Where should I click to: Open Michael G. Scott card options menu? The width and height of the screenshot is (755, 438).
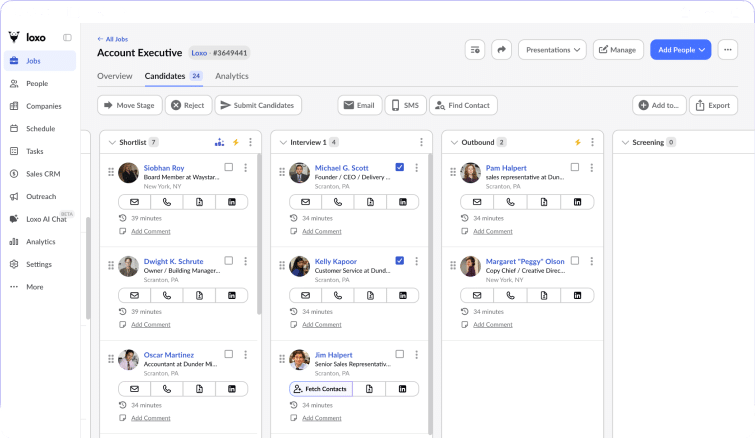click(x=417, y=167)
